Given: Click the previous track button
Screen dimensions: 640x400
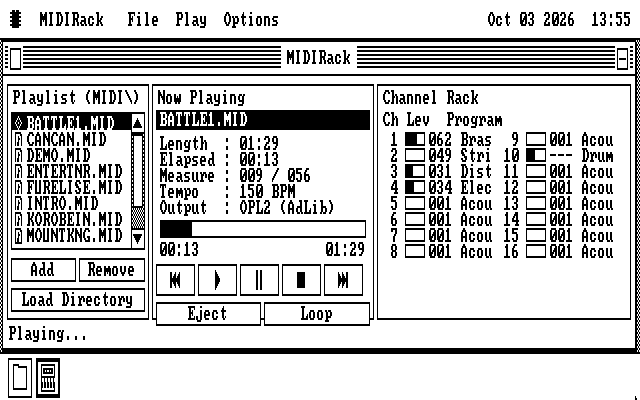Looking at the screenshot, I should 176,280.
